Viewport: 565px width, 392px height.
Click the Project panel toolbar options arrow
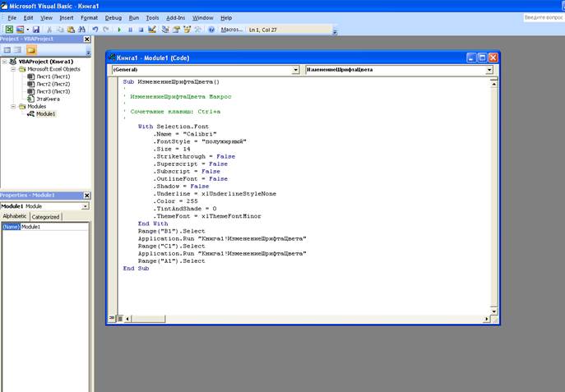88,53
